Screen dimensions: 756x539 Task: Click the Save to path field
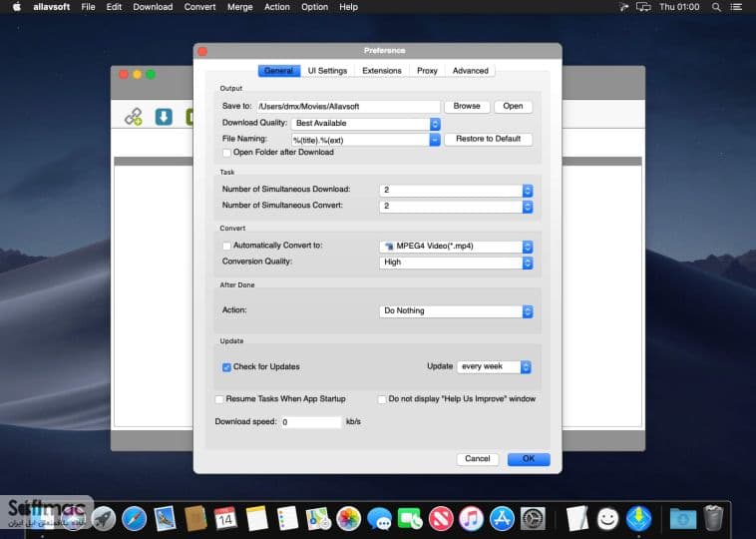[348, 107]
